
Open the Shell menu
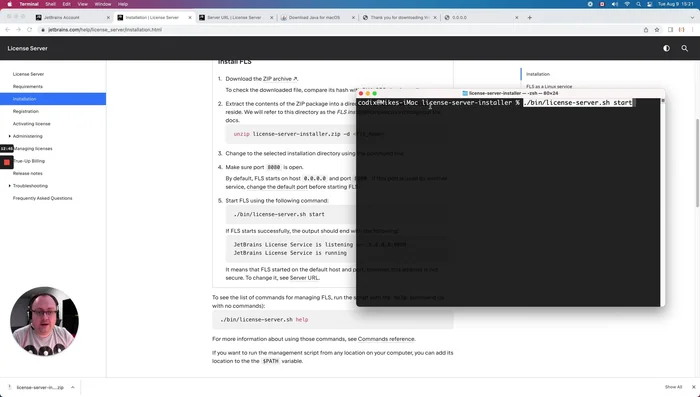(50, 4)
